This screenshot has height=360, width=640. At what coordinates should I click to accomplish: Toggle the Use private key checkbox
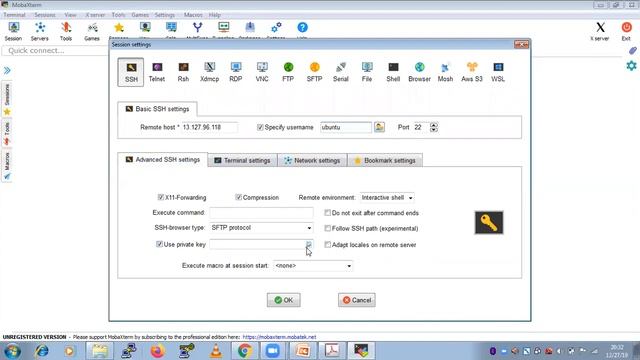point(159,244)
